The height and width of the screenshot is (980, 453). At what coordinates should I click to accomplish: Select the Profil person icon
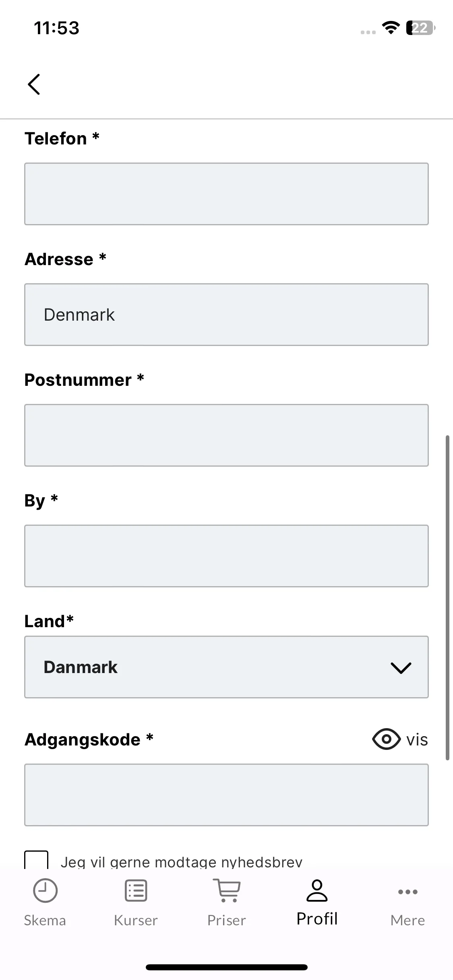[x=317, y=890]
